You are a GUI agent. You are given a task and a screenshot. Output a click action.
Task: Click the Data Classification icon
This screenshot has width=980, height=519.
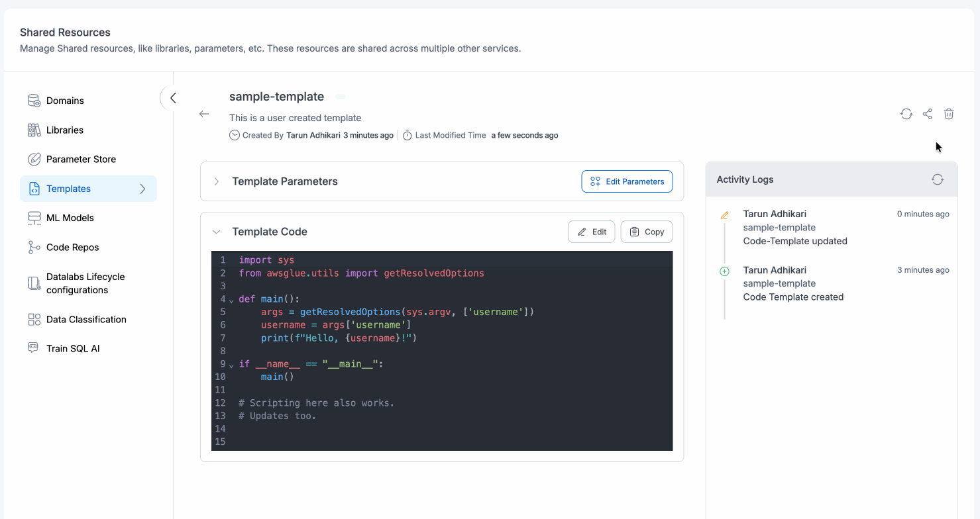click(x=33, y=319)
